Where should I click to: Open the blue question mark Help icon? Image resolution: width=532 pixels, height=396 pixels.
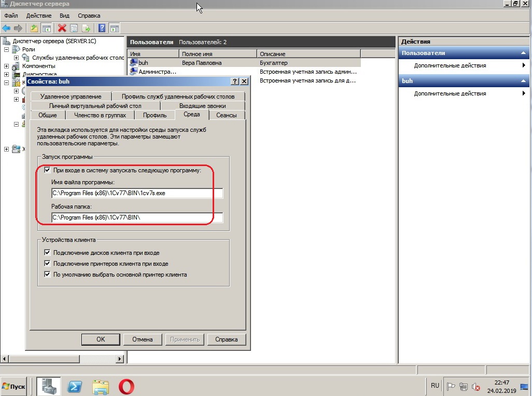[x=102, y=28]
